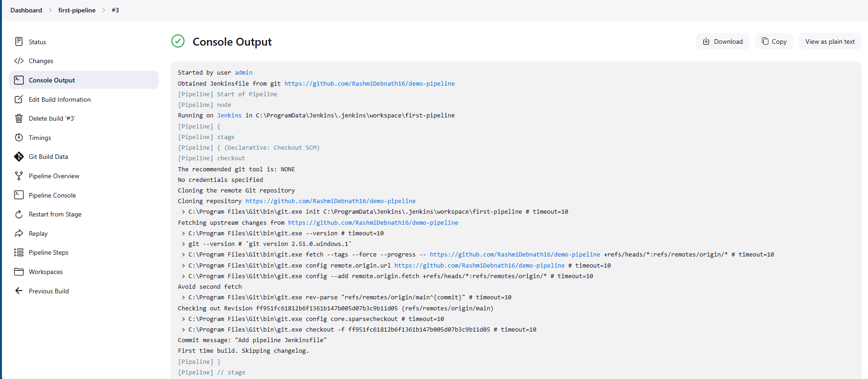Open the admin user link

243,73
